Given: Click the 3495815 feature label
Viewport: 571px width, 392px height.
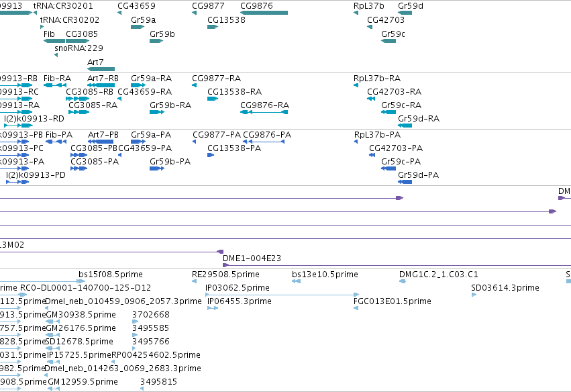Looking at the screenshot, I should pyautogui.click(x=159, y=382).
